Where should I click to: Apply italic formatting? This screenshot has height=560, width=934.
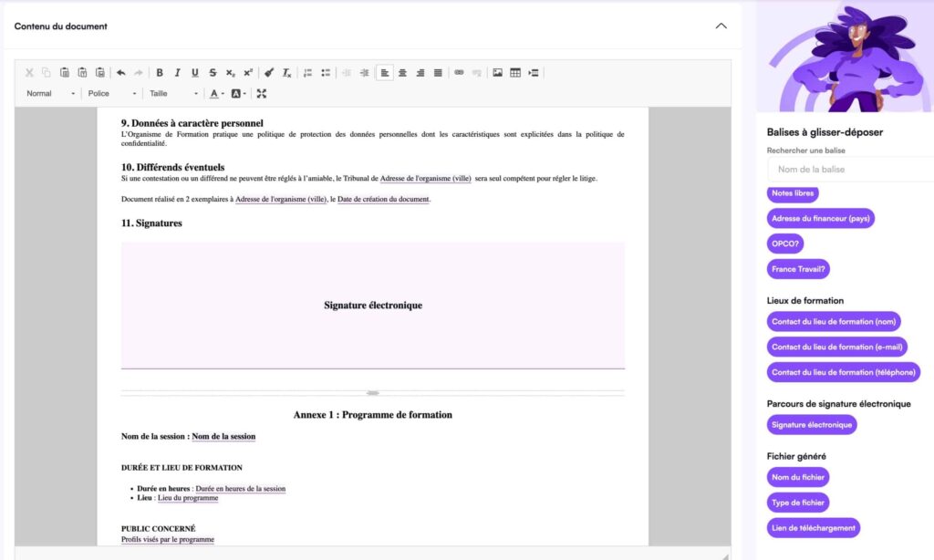177,73
